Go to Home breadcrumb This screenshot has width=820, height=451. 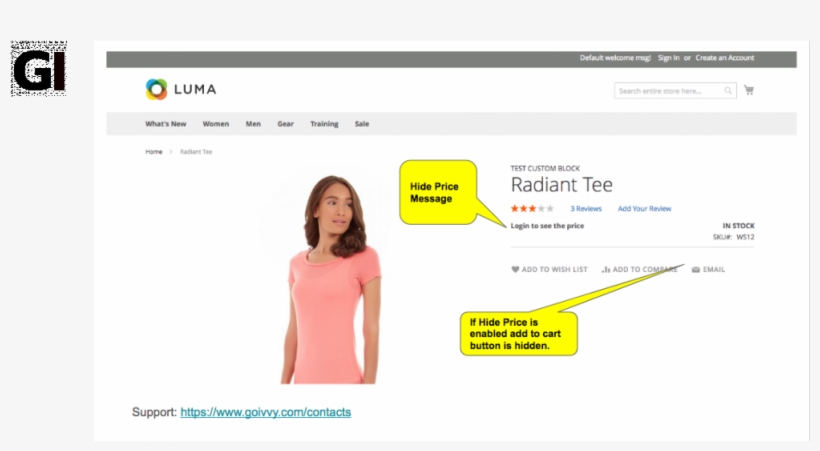154,152
